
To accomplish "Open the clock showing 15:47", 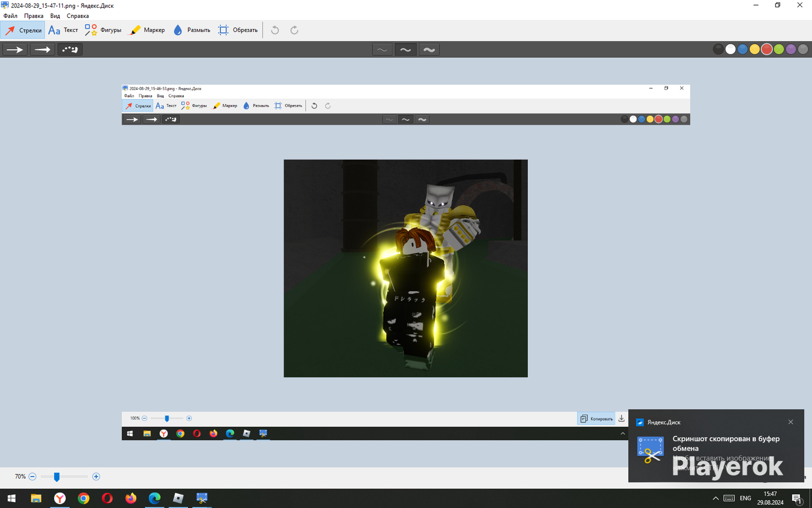I will point(770,498).
